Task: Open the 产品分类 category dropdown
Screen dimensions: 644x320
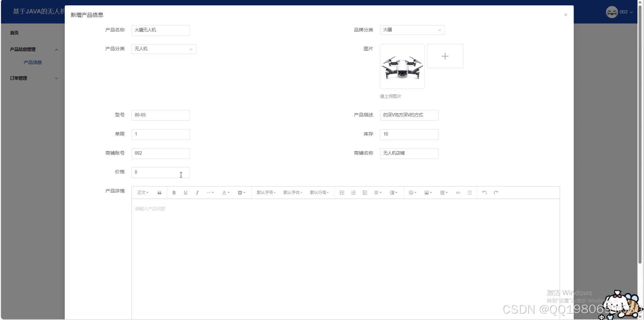Action: [x=163, y=49]
